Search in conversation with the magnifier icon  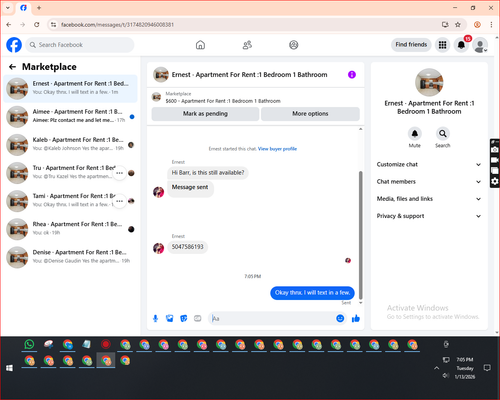pos(443,134)
